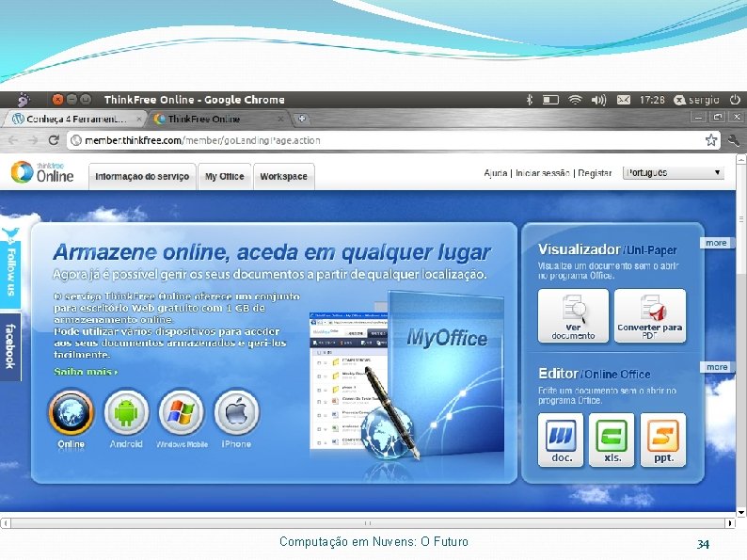Image resolution: width=747 pixels, height=560 pixels.
Task: Go back with the browser arrow
Action: point(13,140)
